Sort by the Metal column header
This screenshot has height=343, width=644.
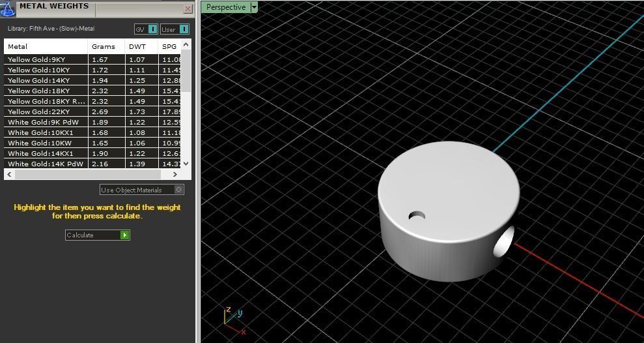46,46
